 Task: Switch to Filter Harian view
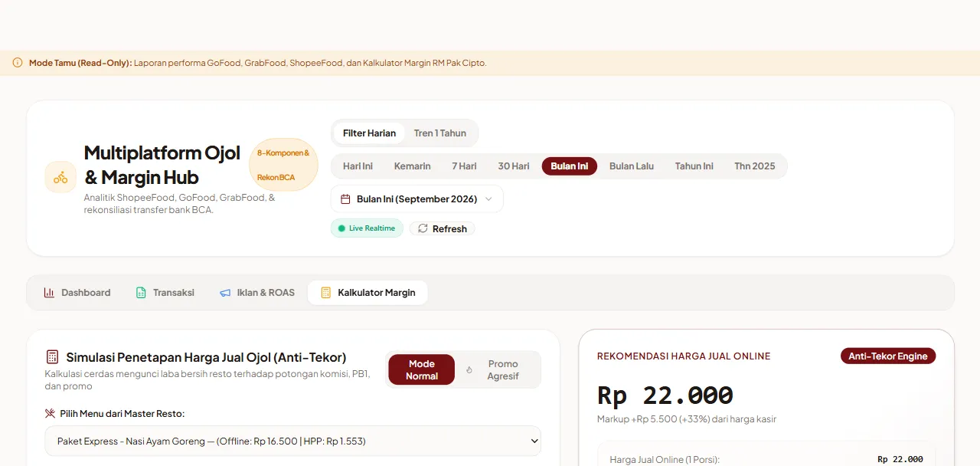[x=369, y=133]
